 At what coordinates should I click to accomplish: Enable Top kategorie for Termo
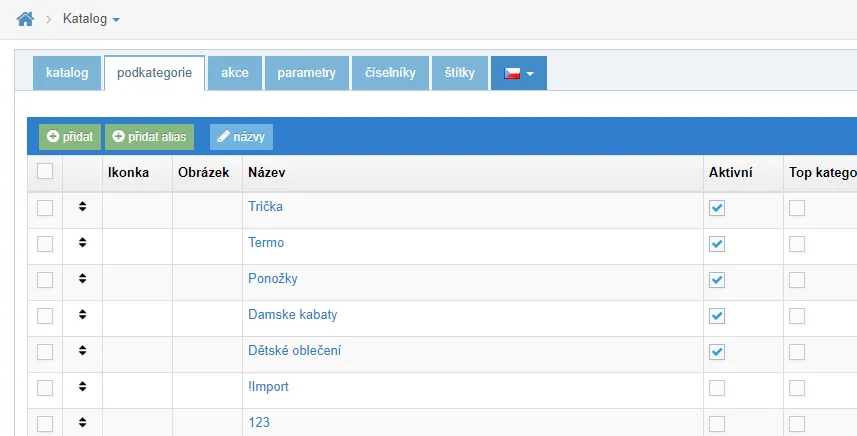click(797, 244)
